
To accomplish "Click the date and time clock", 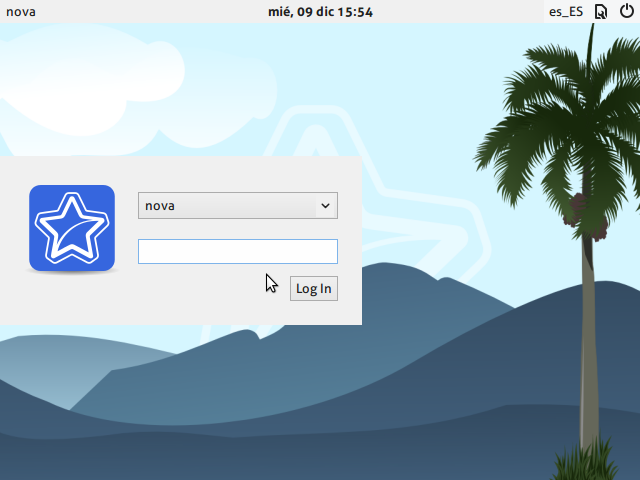I will click(320, 12).
